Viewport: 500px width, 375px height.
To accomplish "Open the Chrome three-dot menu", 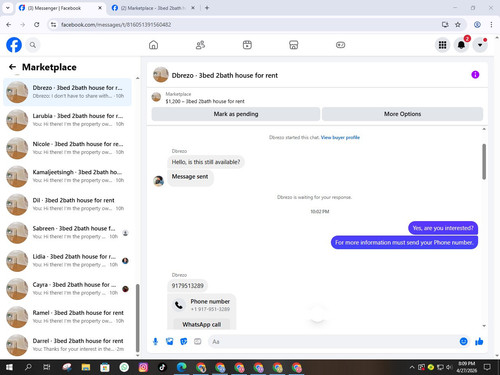I will click(491, 25).
